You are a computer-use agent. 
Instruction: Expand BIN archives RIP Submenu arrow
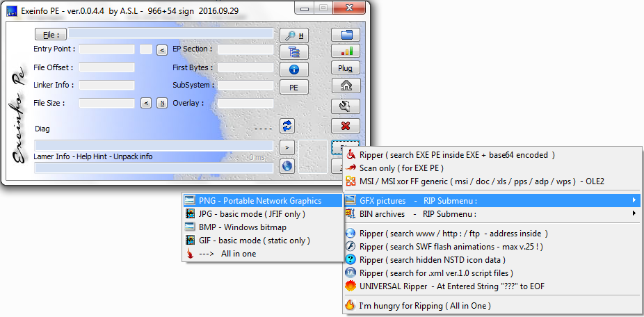(x=636, y=213)
